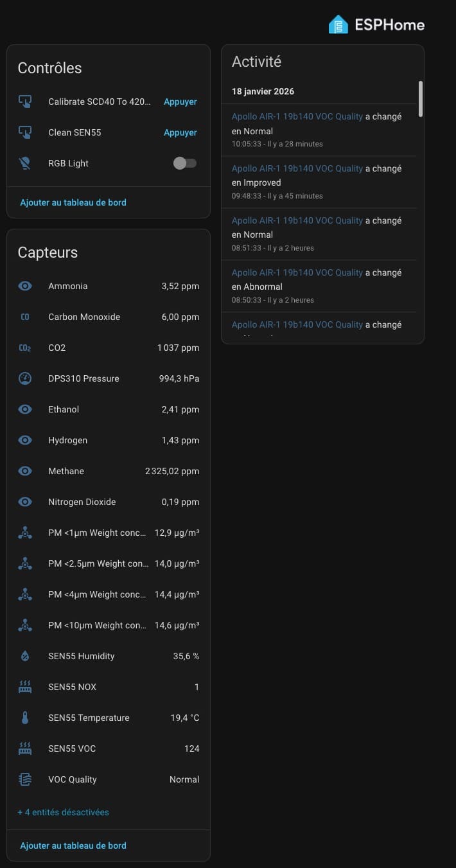Click the SEN55 Humidity water-percent icon

25,656
